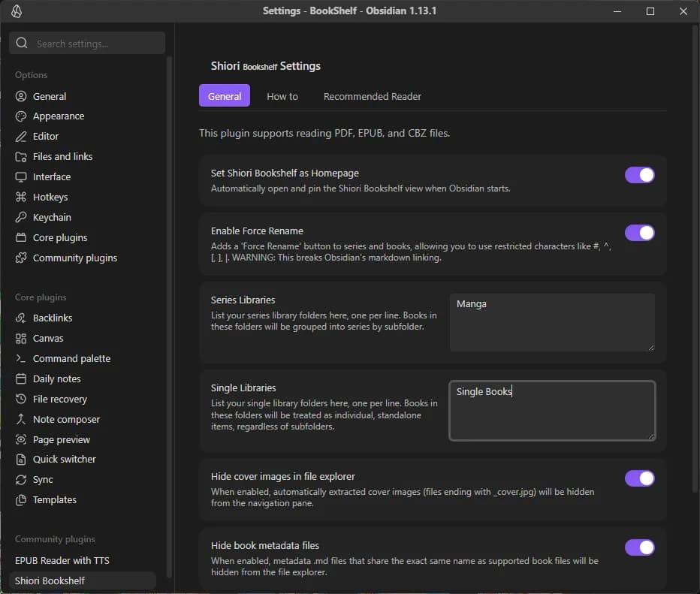This screenshot has width=700, height=594.
Task: Toggle Set Shiori Bookshelf as Homepage
Action: click(639, 175)
